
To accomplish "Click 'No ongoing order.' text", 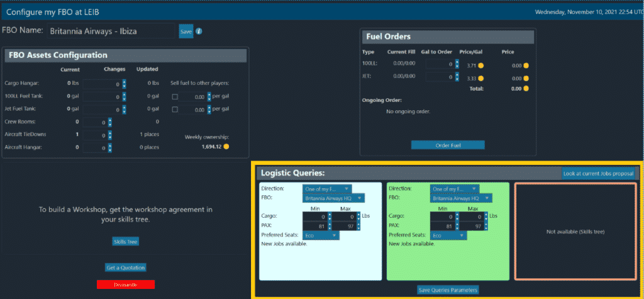I will (408, 111).
